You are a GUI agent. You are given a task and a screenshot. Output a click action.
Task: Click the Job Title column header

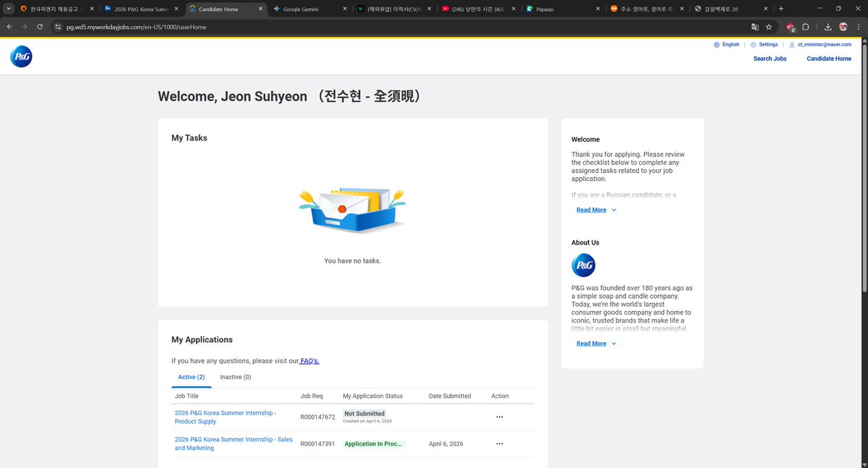point(187,396)
